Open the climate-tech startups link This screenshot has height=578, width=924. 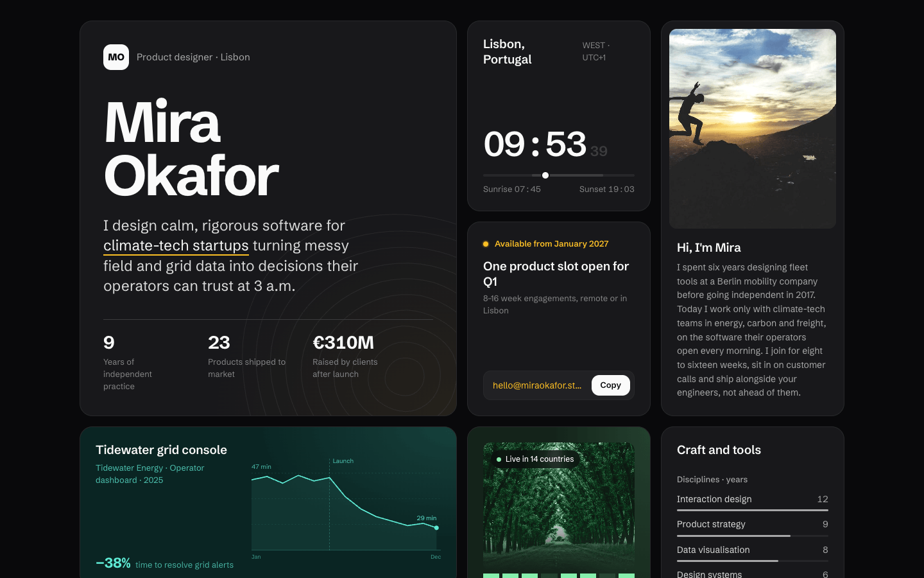tap(176, 246)
